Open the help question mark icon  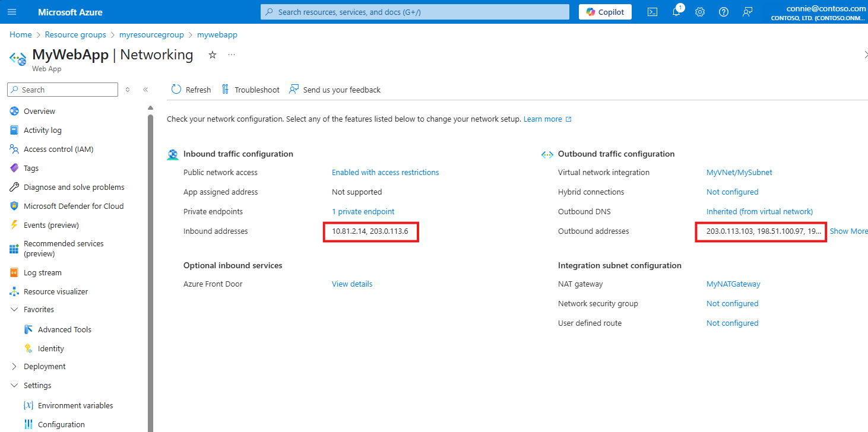pos(724,12)
